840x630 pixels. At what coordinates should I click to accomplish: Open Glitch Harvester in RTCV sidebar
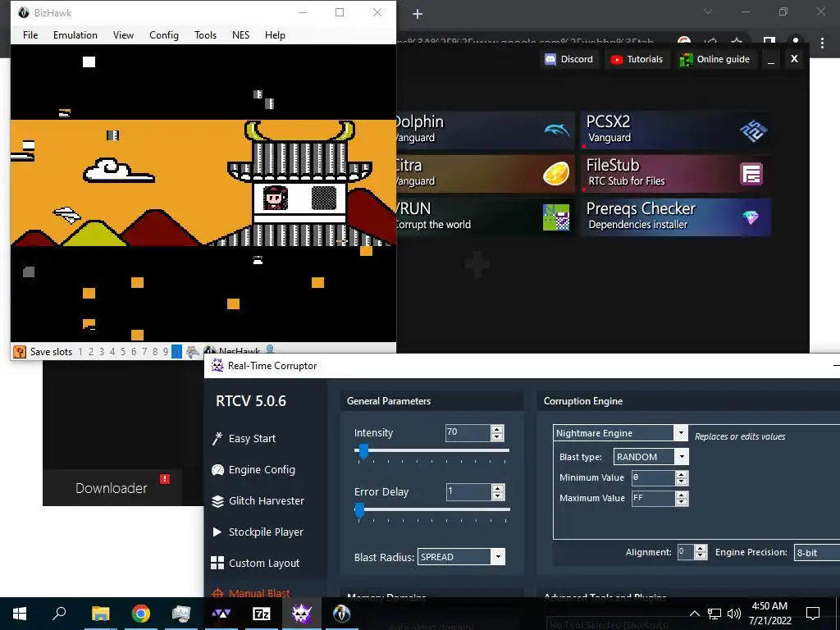click(267, 500)
